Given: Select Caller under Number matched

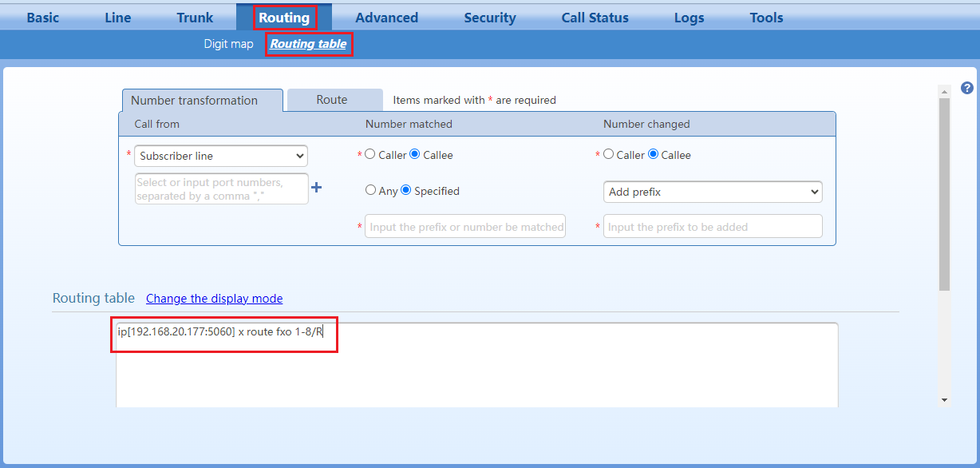Looking at the screenshot, I should (x=370, y=155).
